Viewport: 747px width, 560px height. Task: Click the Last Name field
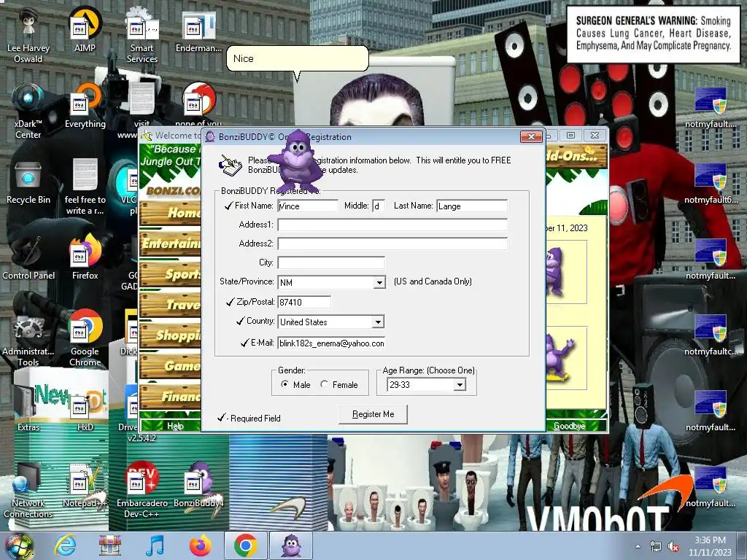[472, 206]
